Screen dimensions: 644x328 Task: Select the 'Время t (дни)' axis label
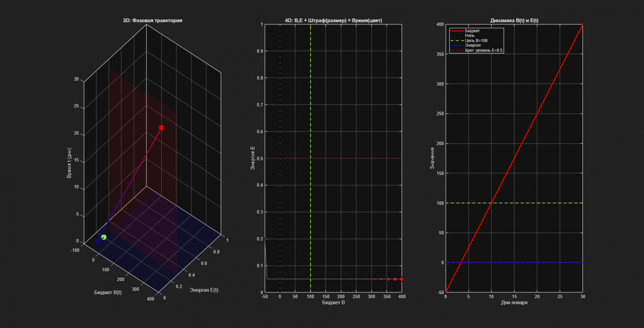pyautogui.click(x=69, y=163)
